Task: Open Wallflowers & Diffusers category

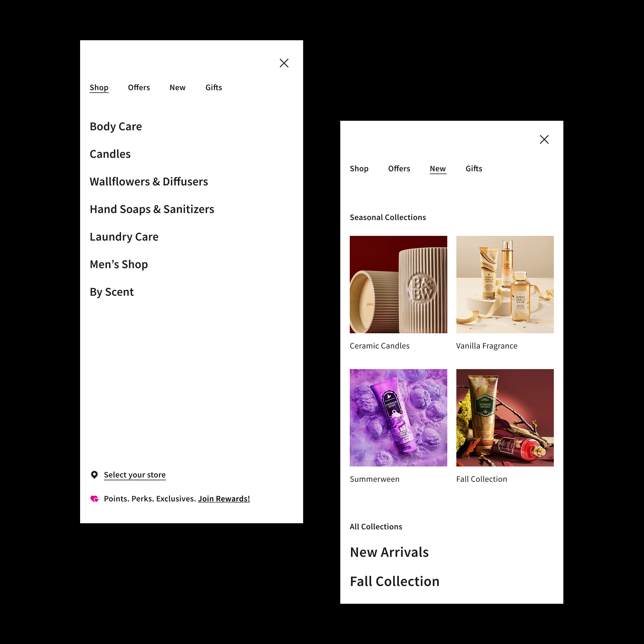Action: (x=149, y=182)
